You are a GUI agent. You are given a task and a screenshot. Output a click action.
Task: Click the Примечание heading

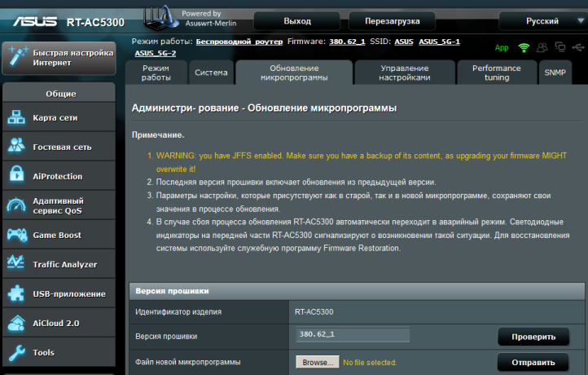click(158, 135)
